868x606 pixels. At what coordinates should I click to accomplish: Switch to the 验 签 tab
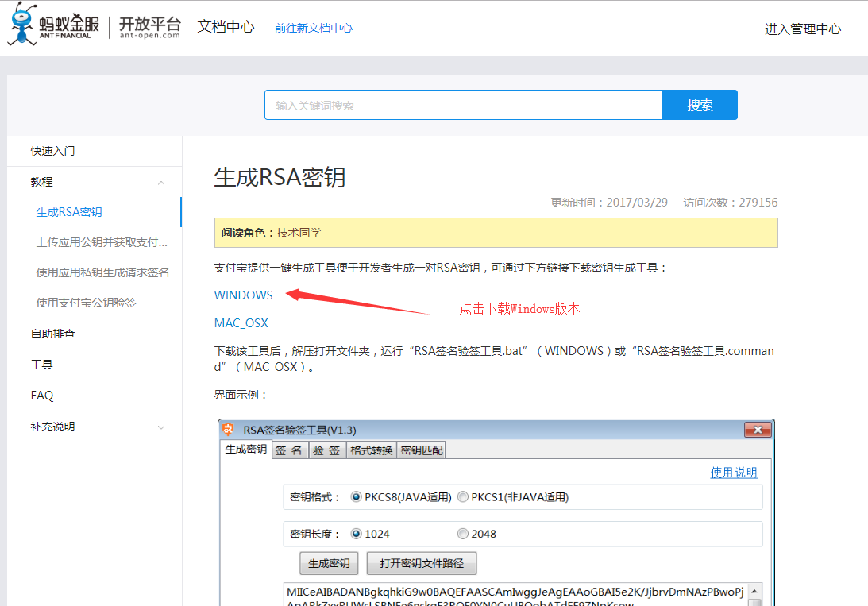point(326,450)
